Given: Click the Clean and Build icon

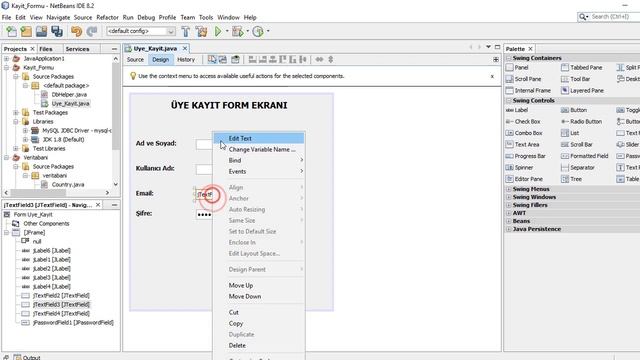Looking at the screenshot, I should 201,31.
